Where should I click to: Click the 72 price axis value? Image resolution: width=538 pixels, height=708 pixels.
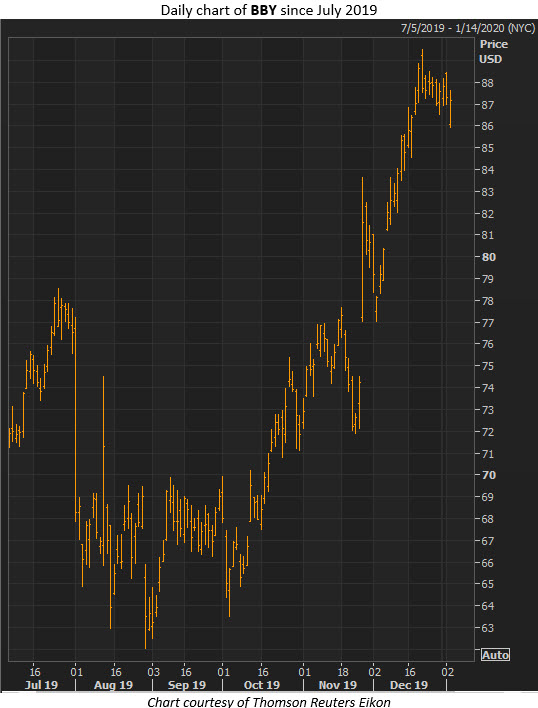point(488,432)
